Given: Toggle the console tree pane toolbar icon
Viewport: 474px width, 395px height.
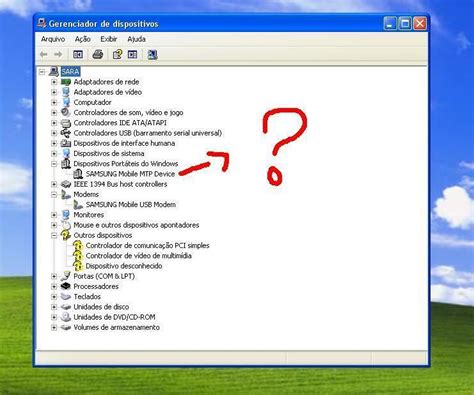Looking at the screenshot, I should tap(78, 54).
